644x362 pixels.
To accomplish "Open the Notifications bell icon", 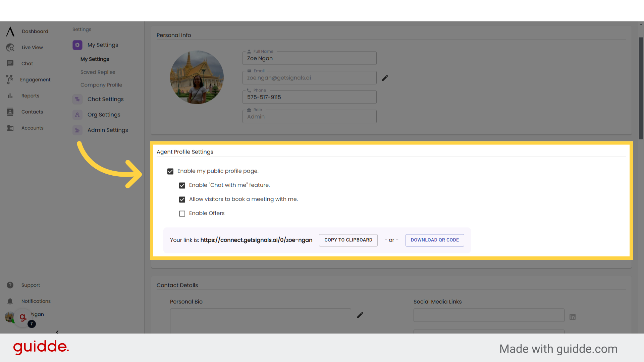I will pos(10,301).
